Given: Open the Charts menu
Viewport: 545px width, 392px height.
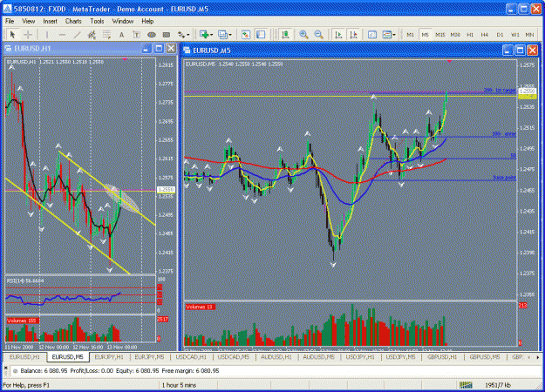Looking at the screenshot, I should point(73,21).
